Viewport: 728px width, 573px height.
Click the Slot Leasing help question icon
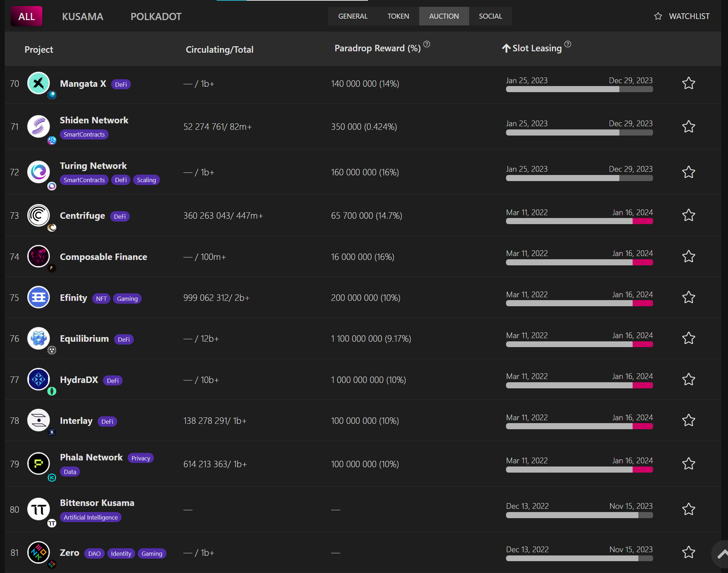click(x=568, y=44)
